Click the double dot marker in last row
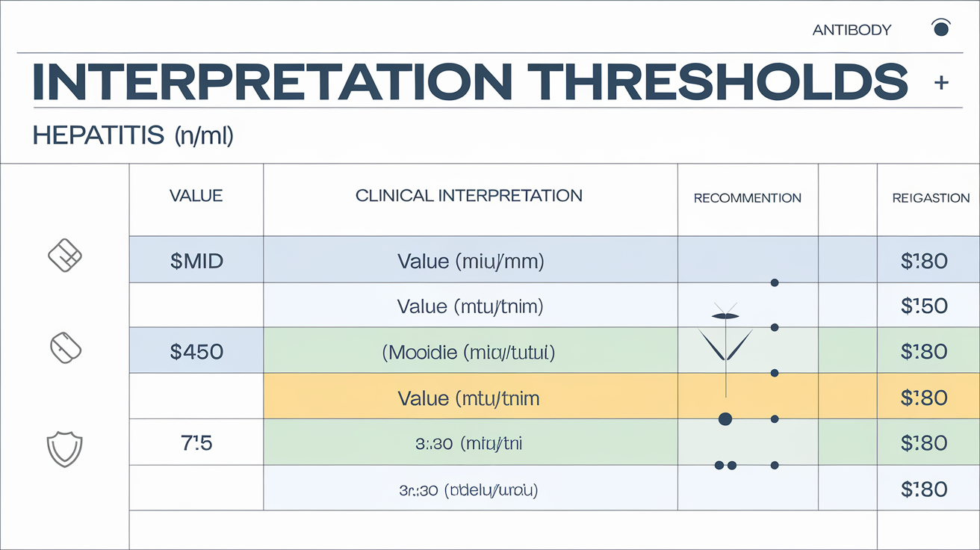Viewport: 980px width, 550px height. tap(725, 465)
